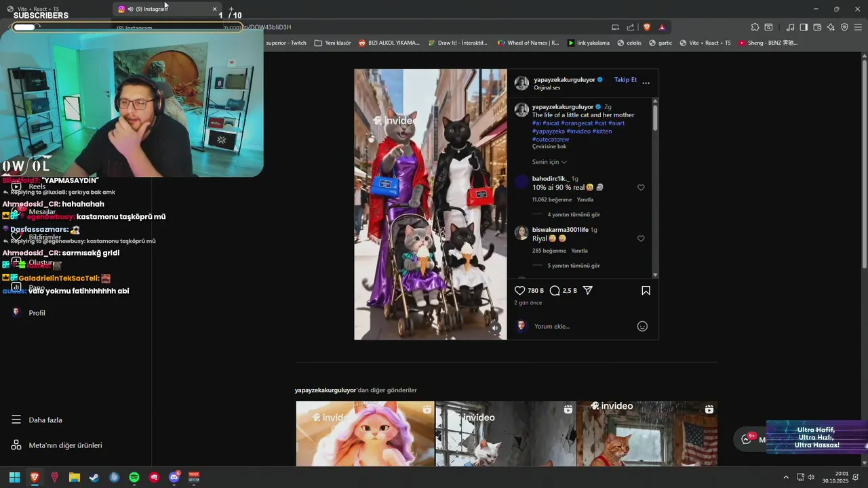Open comments via the speech bubble icon
The width and height of the screenshot is (868, 488).
(x=555, y=290)
